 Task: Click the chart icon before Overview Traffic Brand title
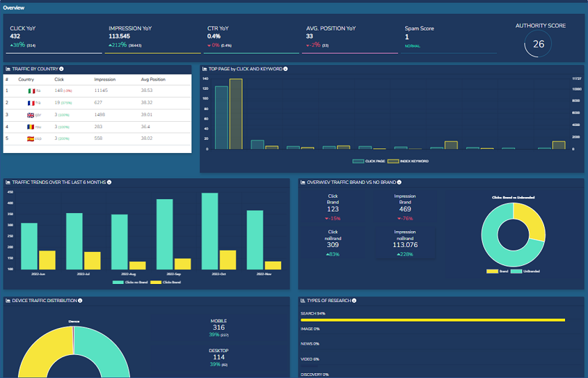303,182
